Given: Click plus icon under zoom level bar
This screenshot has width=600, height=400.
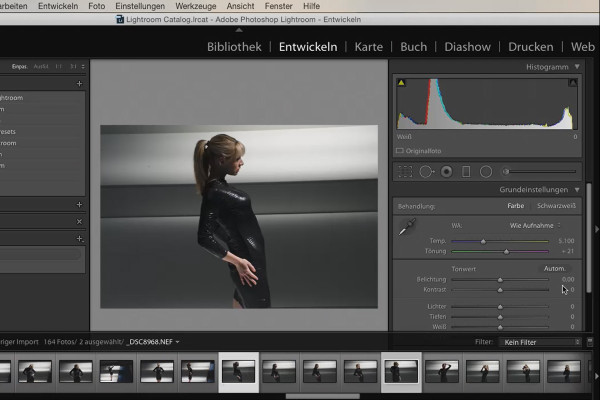Looking at the screenshot, I should point(79,83).
